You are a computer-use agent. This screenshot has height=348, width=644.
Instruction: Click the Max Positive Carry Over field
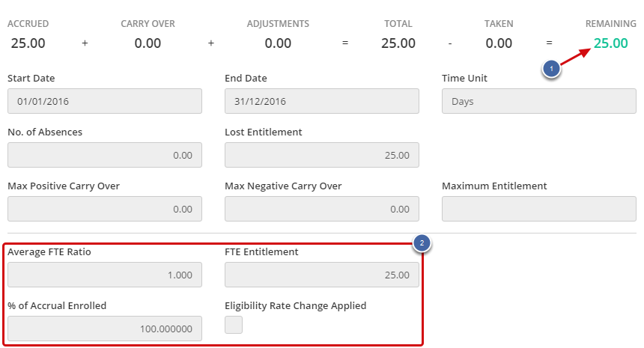(x=105, y=209)
